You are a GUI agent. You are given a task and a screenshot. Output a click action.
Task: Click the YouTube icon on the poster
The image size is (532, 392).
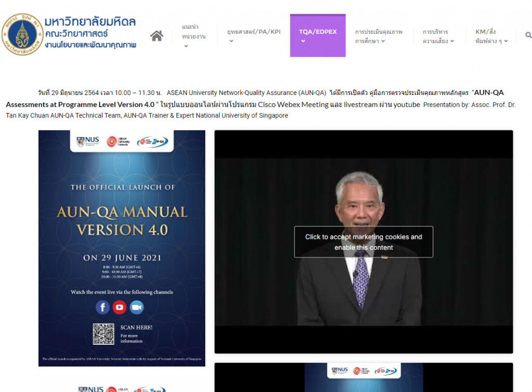coord(119,307)
